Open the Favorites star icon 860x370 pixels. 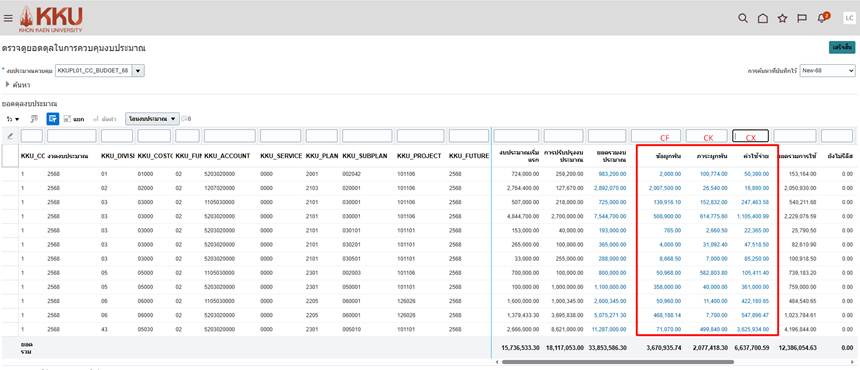point(782,18)
